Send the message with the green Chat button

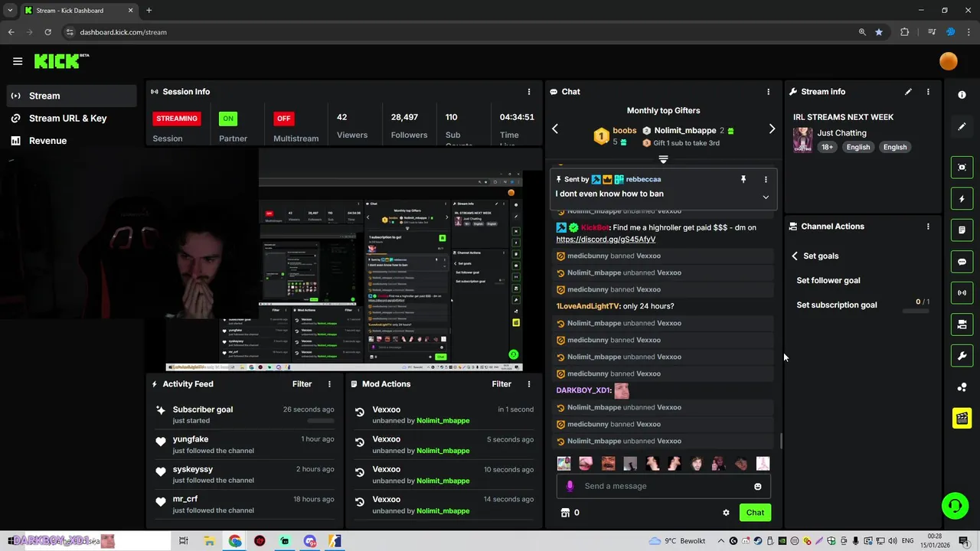click(755, 513)
